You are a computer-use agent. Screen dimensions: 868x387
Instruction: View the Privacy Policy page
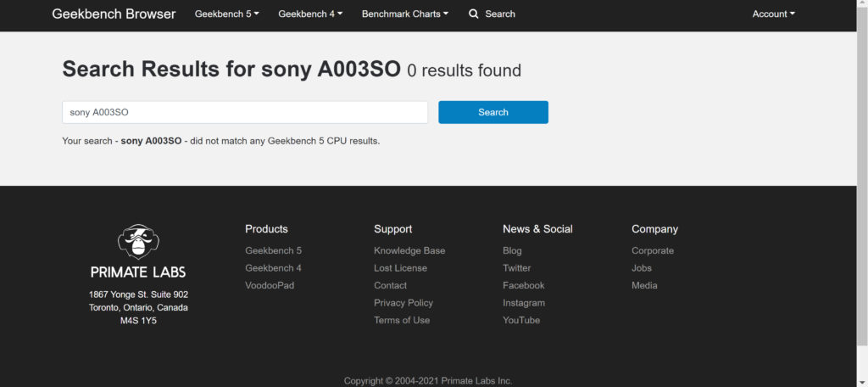tap(403, 303)
